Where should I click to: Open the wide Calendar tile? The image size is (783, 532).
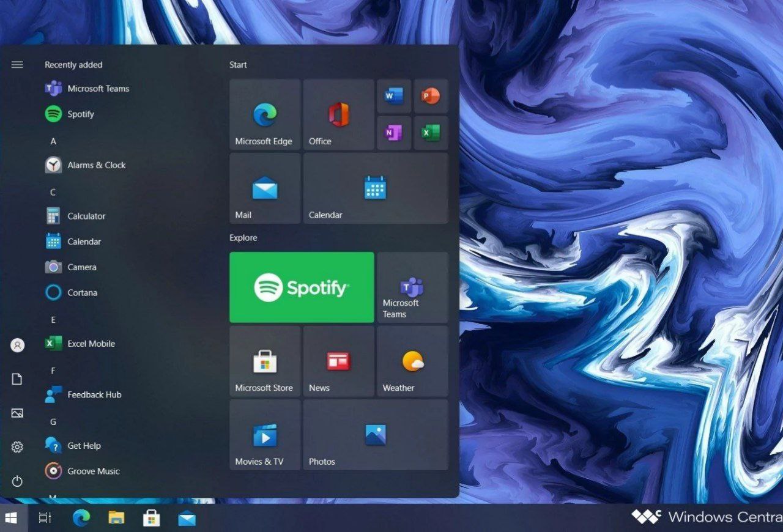tap(376, 188)
